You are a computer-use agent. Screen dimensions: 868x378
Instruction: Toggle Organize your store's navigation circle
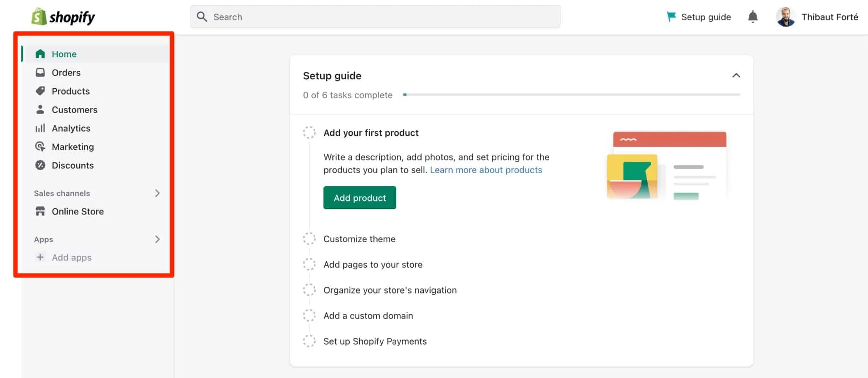[309, 290]
